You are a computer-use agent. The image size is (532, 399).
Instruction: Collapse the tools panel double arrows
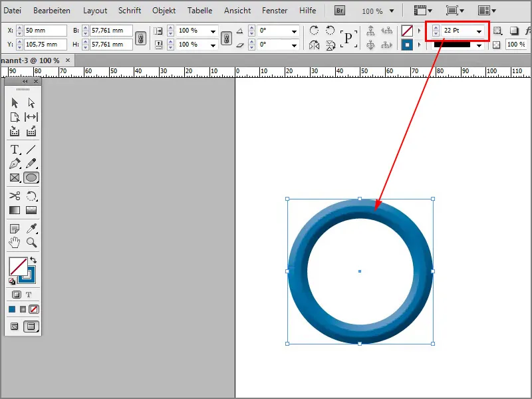click(x=25, y=81)
